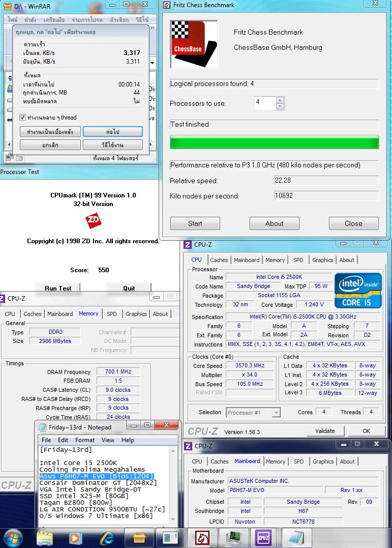Click DRAM Frequency value 700.1 MHz
Viewport: 392px width, 548px height.
point(118,371)
